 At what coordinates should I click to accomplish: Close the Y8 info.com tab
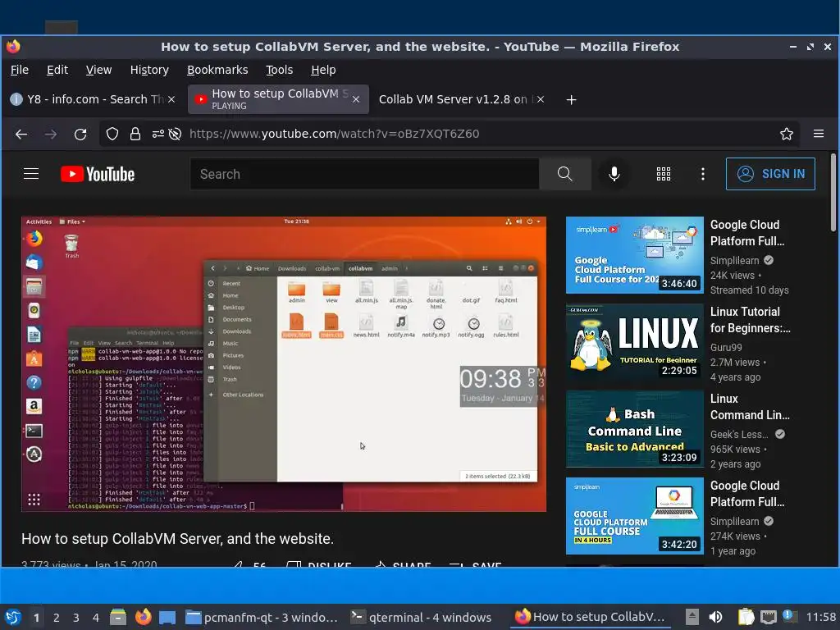tap(171, 99)
